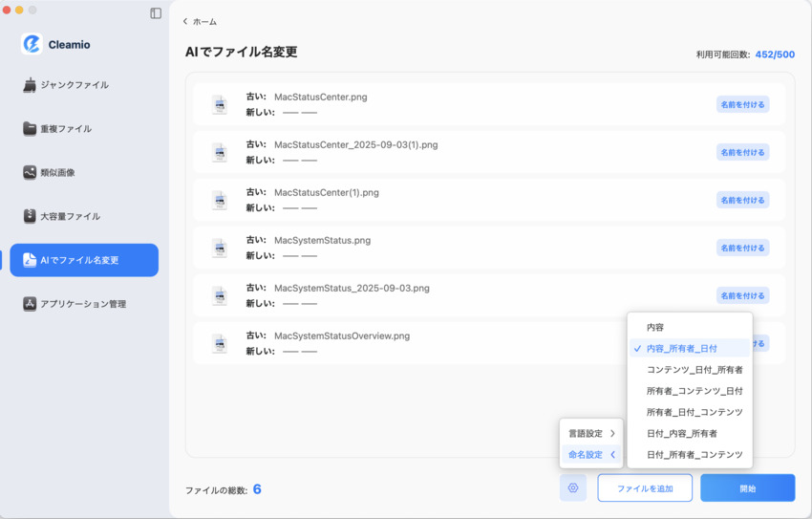The width and height of the screenshot is (812, 519).
Task: Click the 452/500 usage count
Action: tap(775, 54)
